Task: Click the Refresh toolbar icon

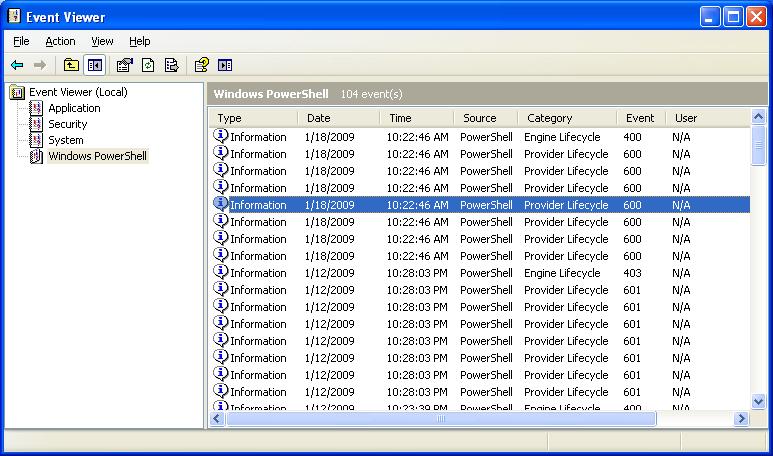Action: (148, 65)
